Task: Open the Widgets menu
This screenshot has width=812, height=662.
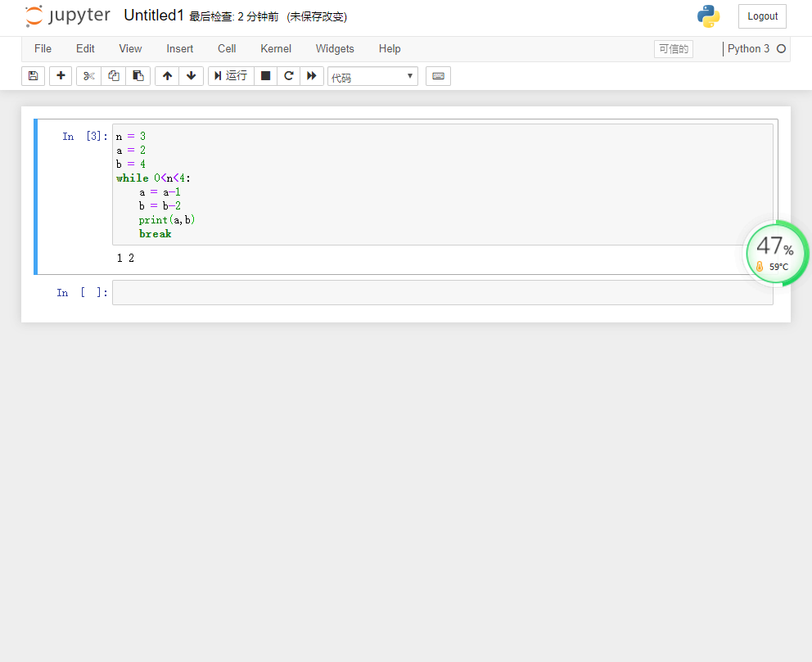Action: 335,48
